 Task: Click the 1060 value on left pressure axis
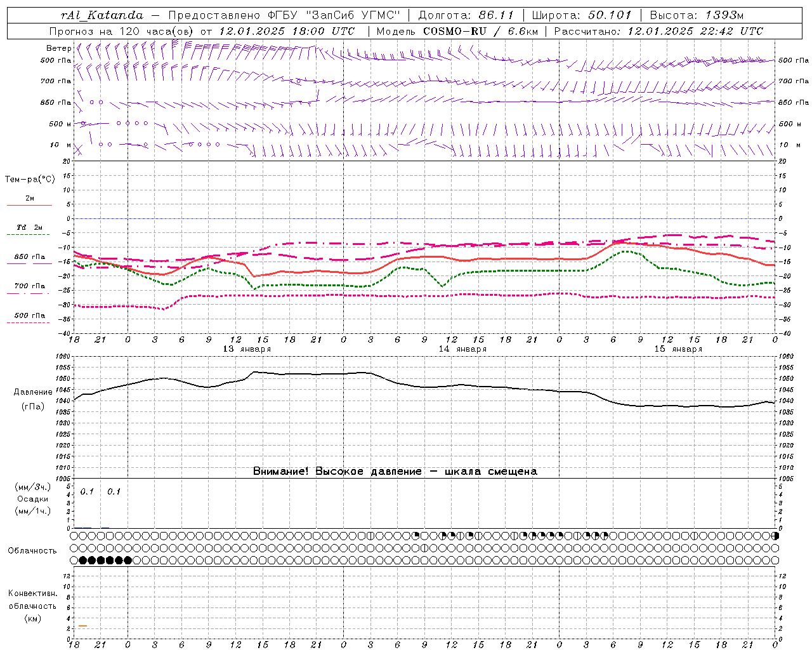click(x=65, y=356)
